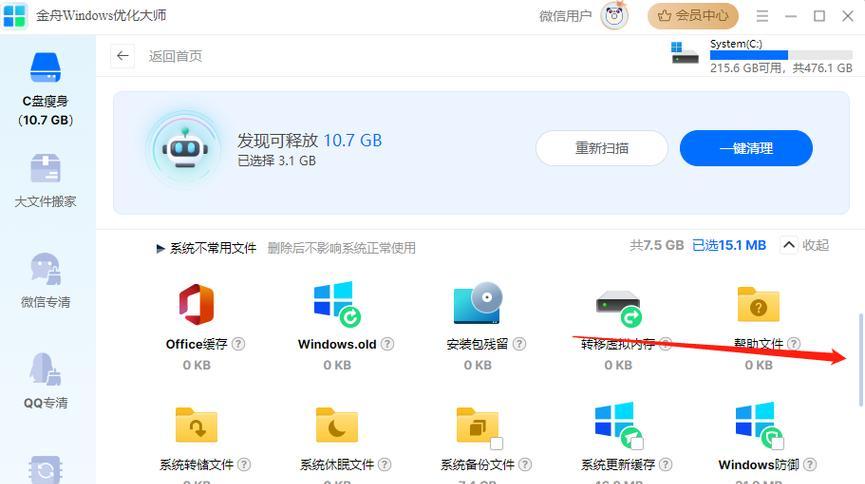
Task: Open help tooltip next to 安装包残留
Action: click(519, 344)
